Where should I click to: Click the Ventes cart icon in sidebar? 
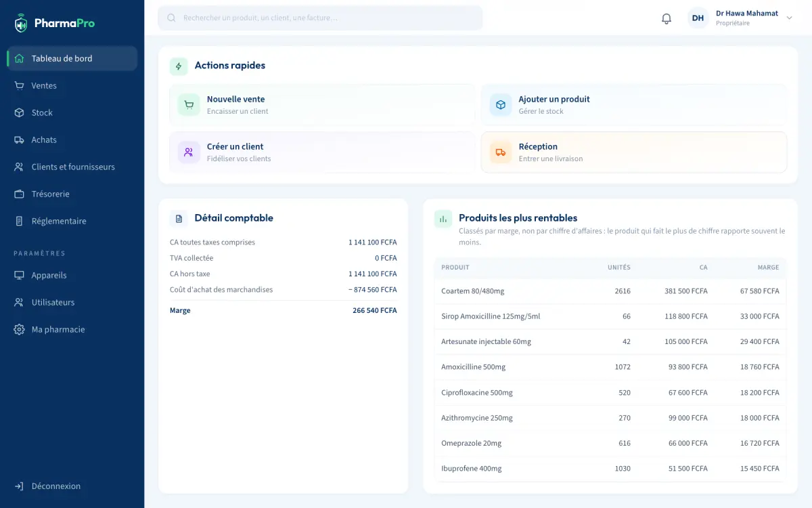[x=19, y=85]
